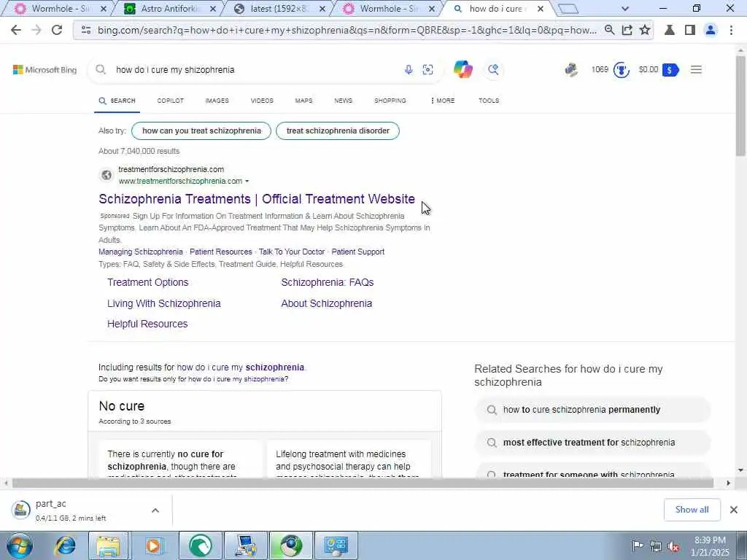This screenshot has height=560, width=747.
Task: Open Schizophrenia: FAQs sitelink
Action: pyautogui.click(x=328, y=282)
